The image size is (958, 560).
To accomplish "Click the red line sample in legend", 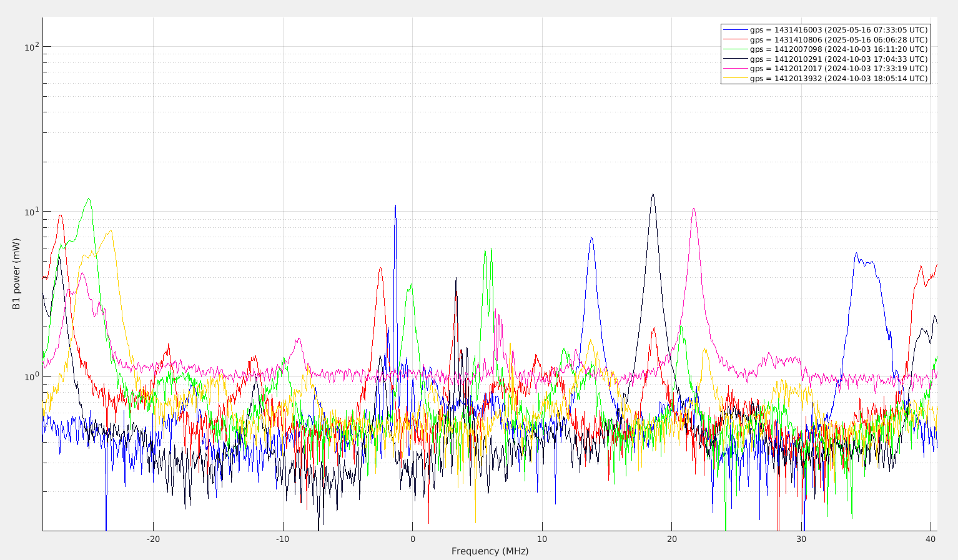I will (736, 39).
